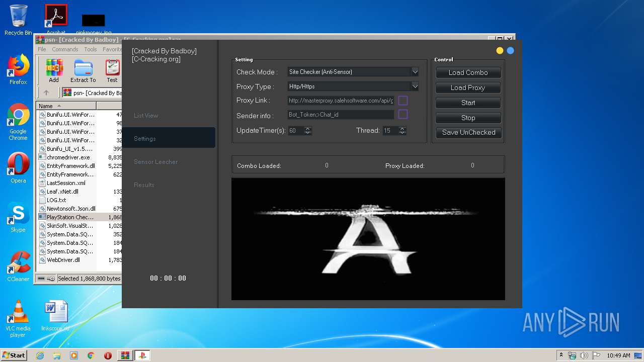Image resolution: width=644 pixels, height=362 pixels.
Task: Switch to the Settings tab
Action: 169,138
